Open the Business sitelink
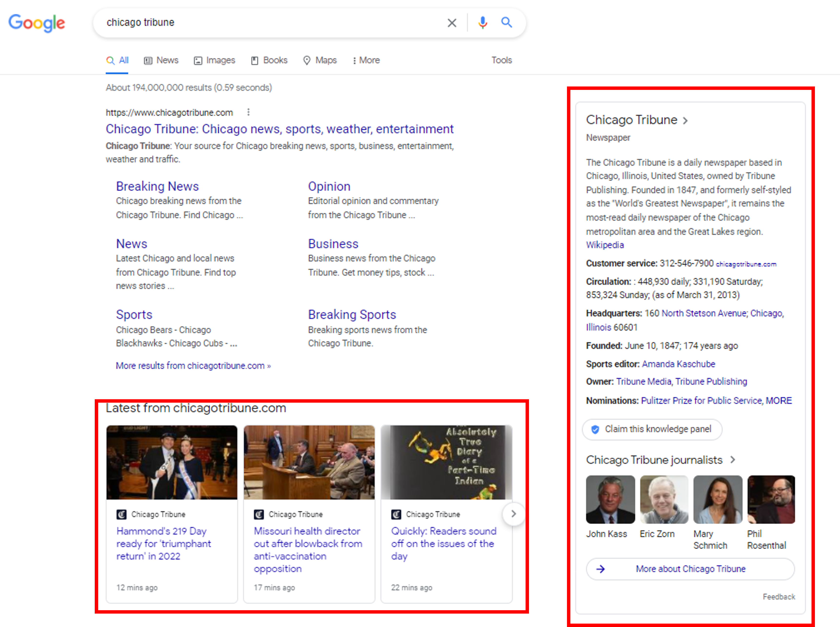The width and height of the screenshot is (840, 627). tap(333, 244)
